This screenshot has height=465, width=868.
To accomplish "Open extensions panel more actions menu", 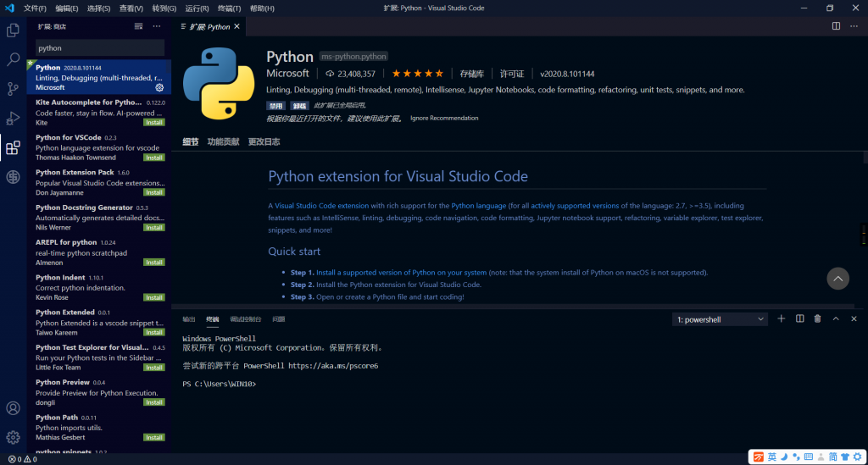I will pyautogui.click(x=157, y=26).
